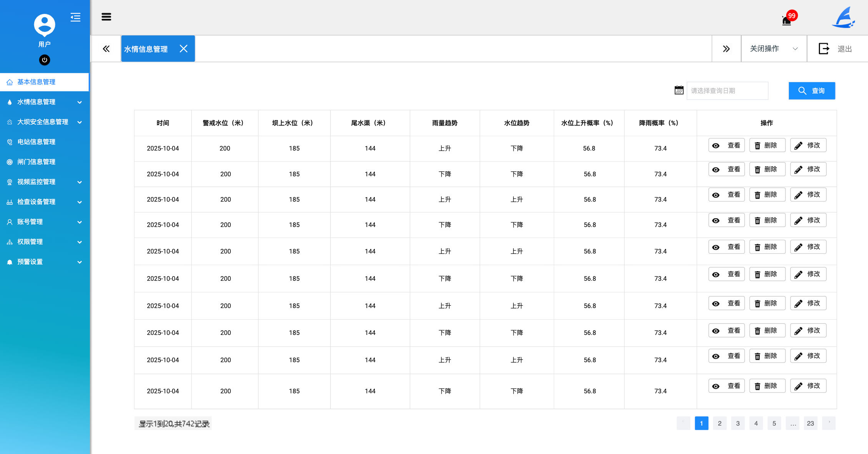Go to page 23 in pagination

(810, 423)
